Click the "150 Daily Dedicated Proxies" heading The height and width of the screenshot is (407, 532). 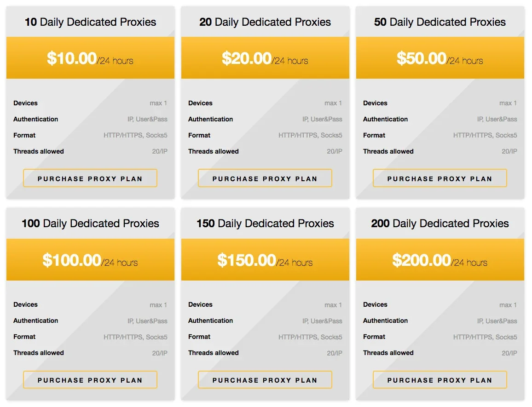click(x=265, y=224)
